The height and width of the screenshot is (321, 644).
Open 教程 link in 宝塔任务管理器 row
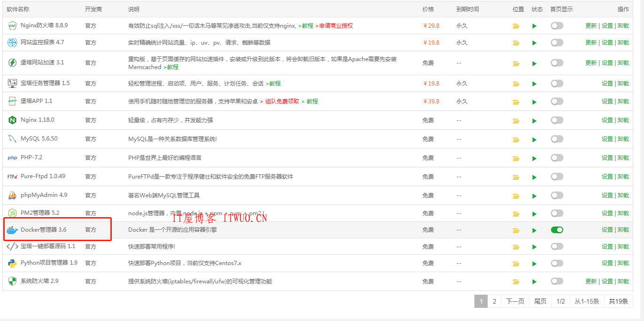pos(275,84)
